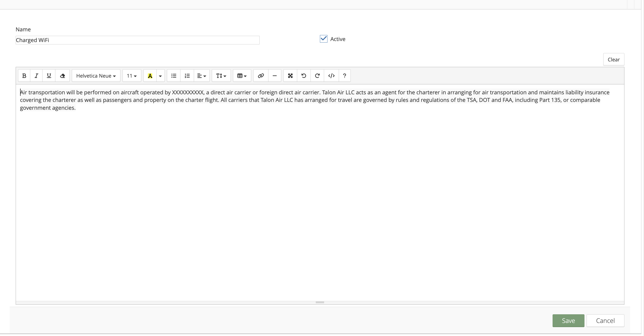Uncheck the Active checkbox

(324, 39)
